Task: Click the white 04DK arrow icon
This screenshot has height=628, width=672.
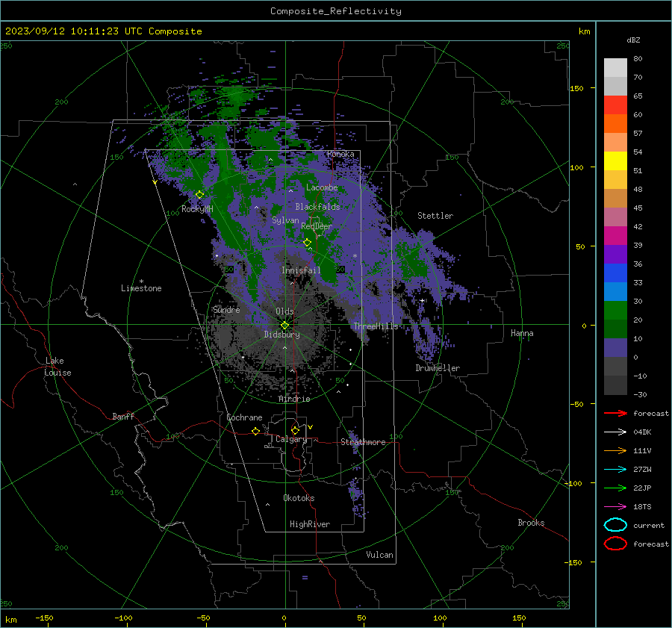Action: (615, 432)
